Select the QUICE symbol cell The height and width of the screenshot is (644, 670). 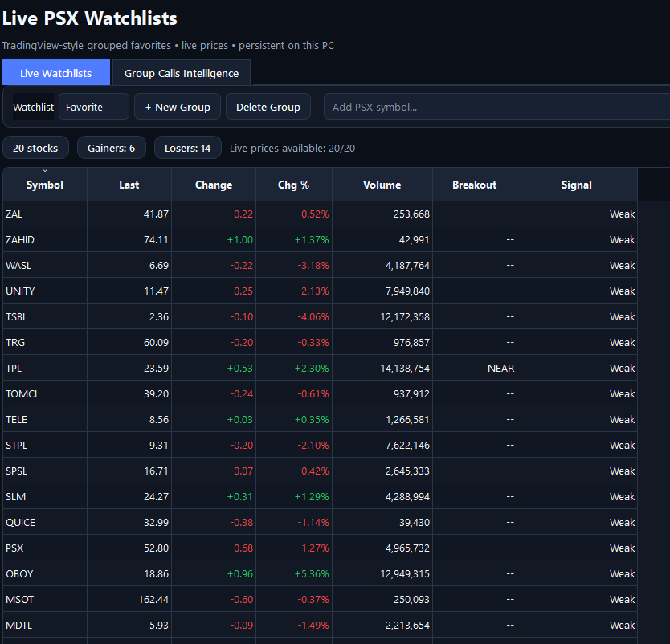click(x=45, y=522)
